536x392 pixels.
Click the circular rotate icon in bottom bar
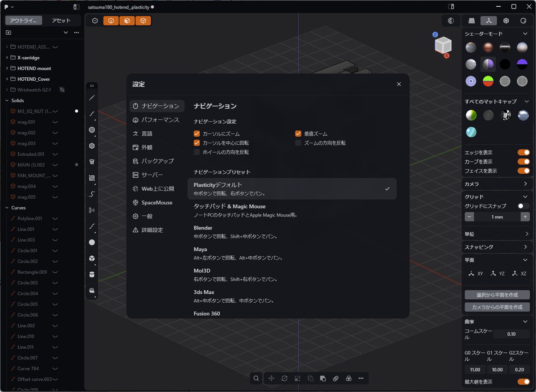coord(285,378)
